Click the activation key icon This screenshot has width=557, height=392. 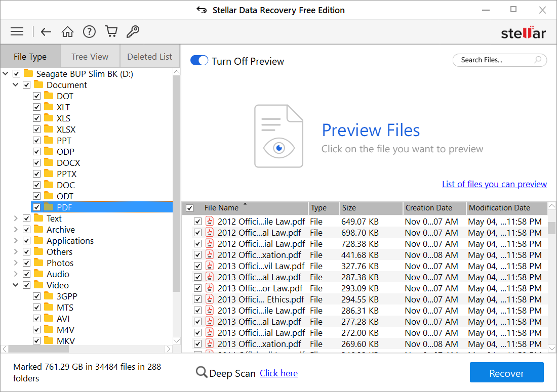tap(133, 31)
